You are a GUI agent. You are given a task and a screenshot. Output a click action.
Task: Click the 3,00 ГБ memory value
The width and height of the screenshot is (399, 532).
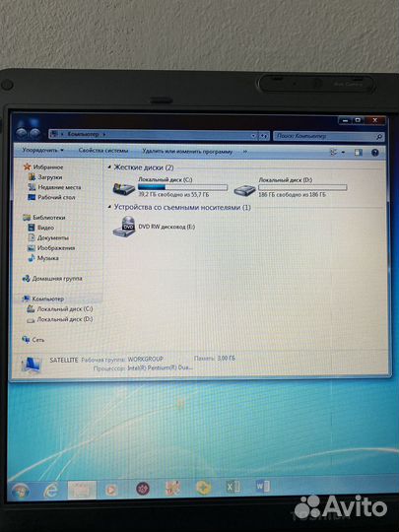point(227,359)
